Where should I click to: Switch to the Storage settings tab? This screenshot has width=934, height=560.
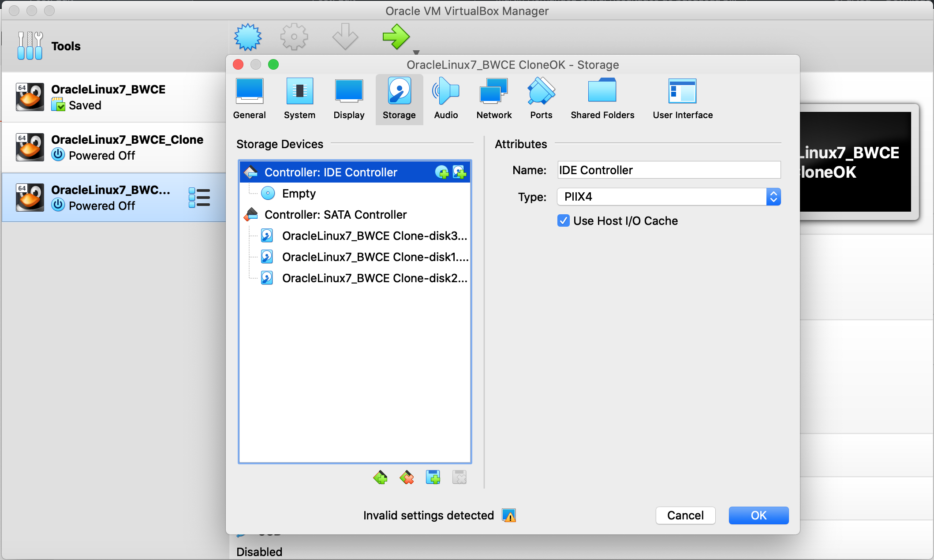pyautogui.click(x=399, y=99)
